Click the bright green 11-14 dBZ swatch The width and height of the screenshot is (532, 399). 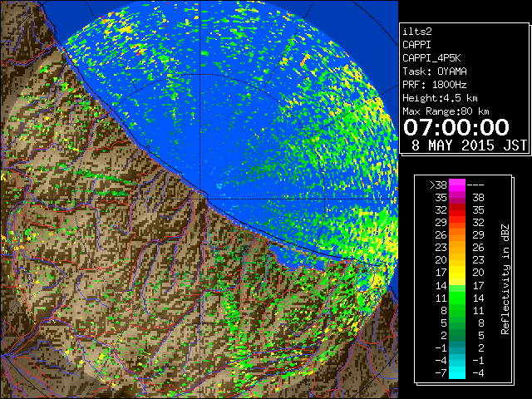[457, 298]
